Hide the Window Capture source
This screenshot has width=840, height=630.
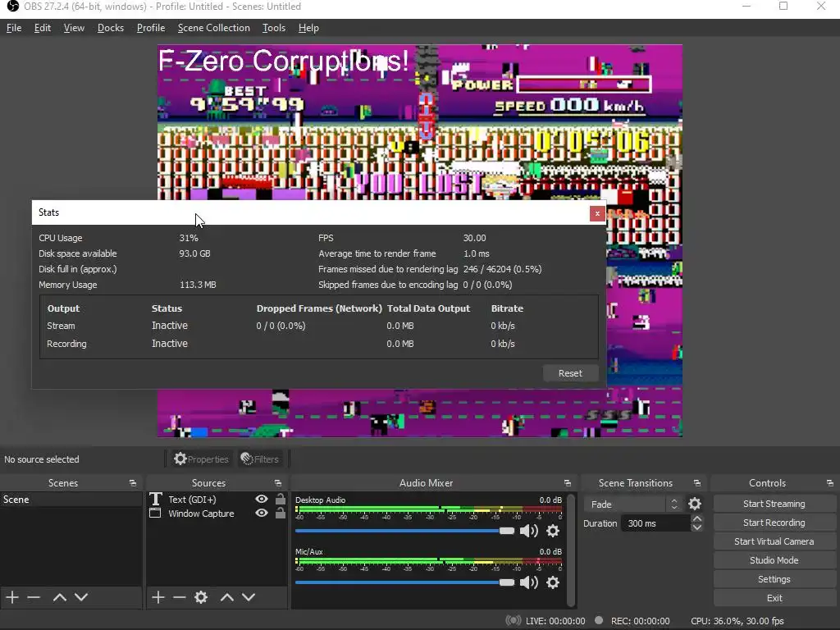click(262, 514)
